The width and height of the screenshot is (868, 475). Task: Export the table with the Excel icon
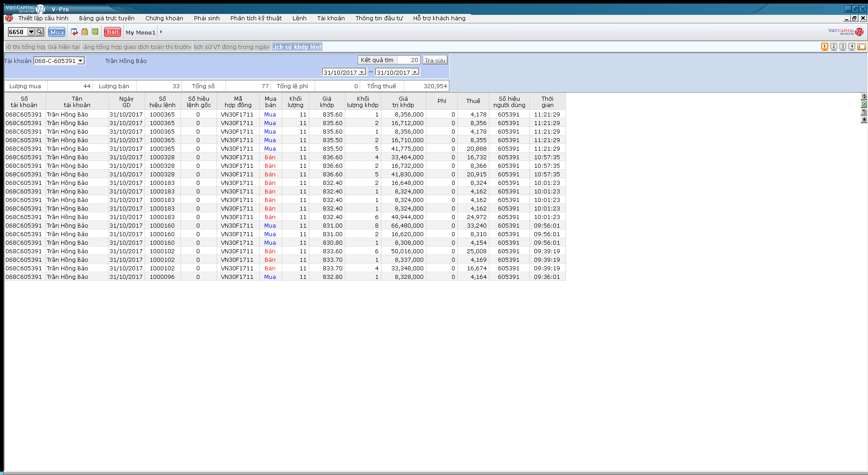864,104
